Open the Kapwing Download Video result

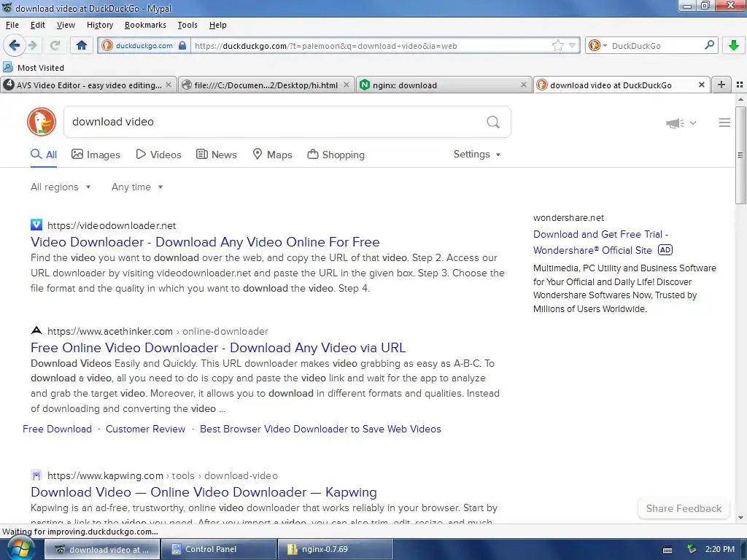[204, 492]
